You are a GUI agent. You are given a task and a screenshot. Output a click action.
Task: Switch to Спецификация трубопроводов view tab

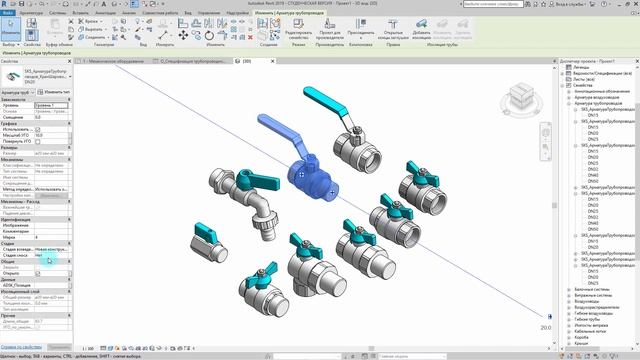[x=190, y=61]
